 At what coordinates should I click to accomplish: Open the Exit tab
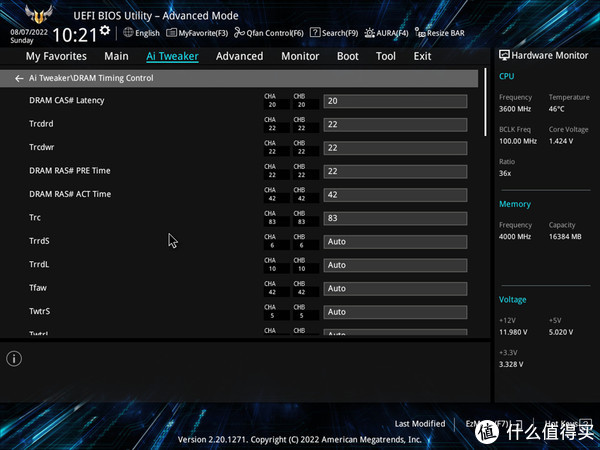[422, 56]
